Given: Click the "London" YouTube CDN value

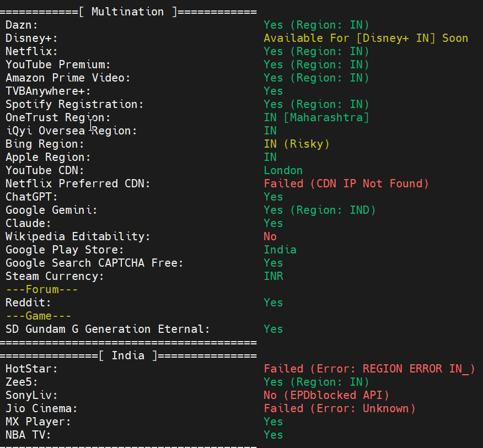Looking at the screenshot, I should (x=283, y=170).
